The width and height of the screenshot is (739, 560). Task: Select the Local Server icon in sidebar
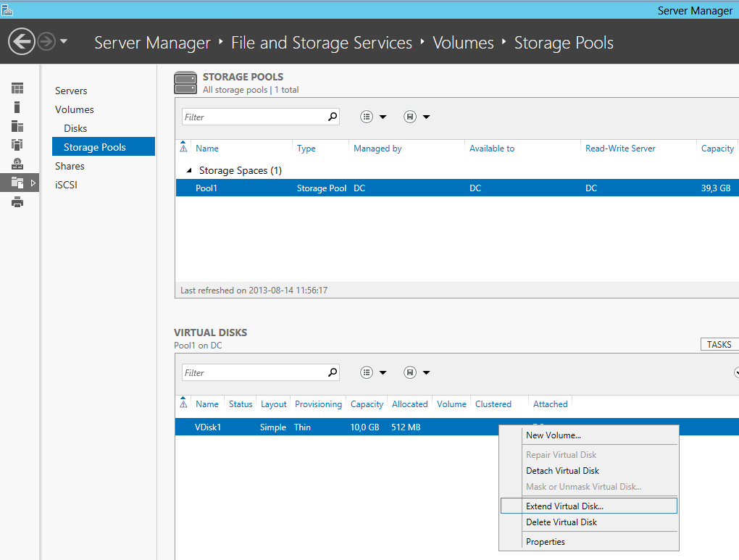click(17, 107)
